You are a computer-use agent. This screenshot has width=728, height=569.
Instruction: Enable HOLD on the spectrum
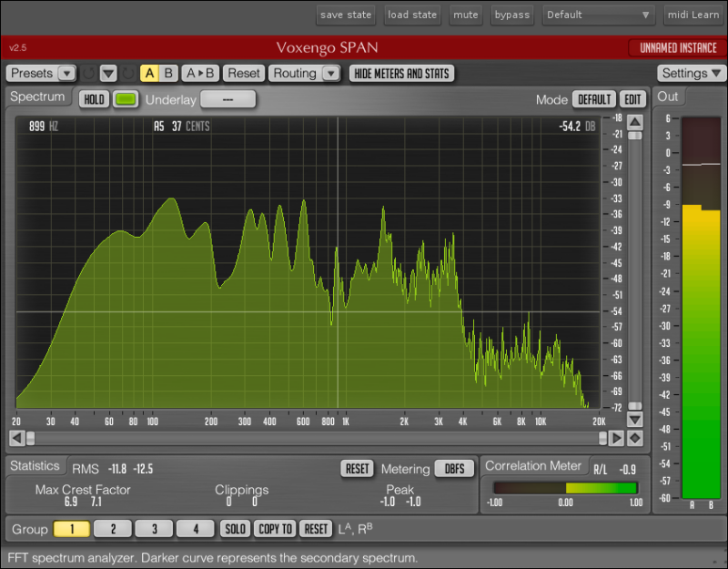click(x=94, y=99)
